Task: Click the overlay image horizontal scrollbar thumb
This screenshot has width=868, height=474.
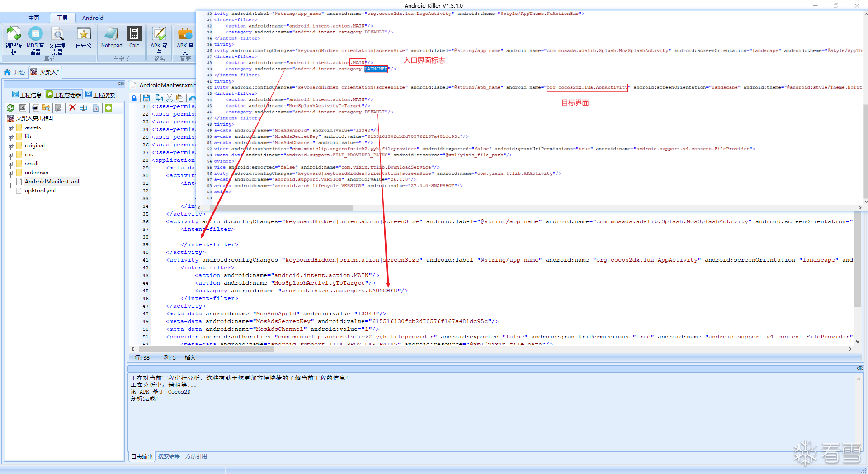Action: 281,208
